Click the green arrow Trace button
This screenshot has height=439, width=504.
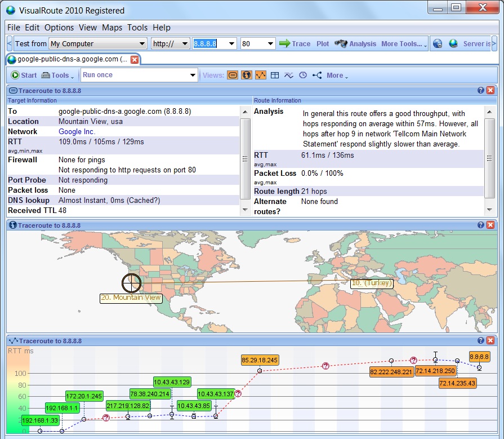(295, 44)
